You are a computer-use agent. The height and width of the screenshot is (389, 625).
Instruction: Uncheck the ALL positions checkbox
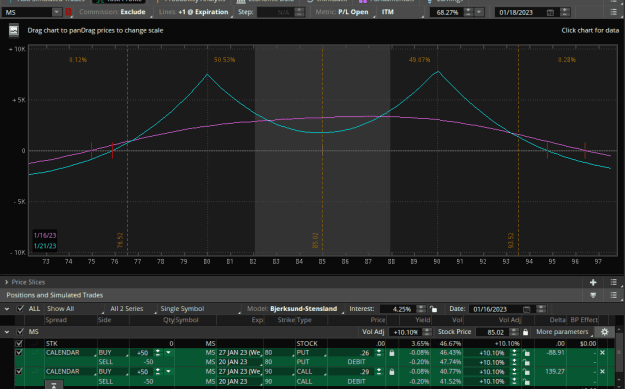click(20, 309)
